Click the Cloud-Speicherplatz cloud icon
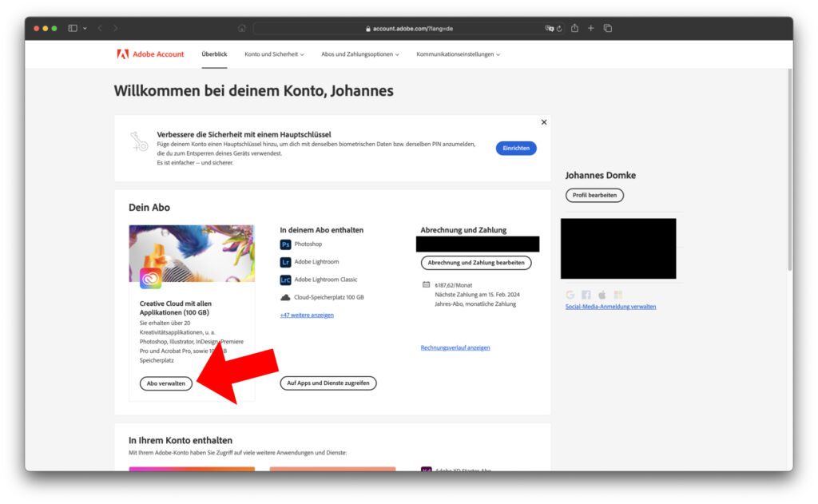The width and height of the screenshot is (818, 504). pos(285,297)
